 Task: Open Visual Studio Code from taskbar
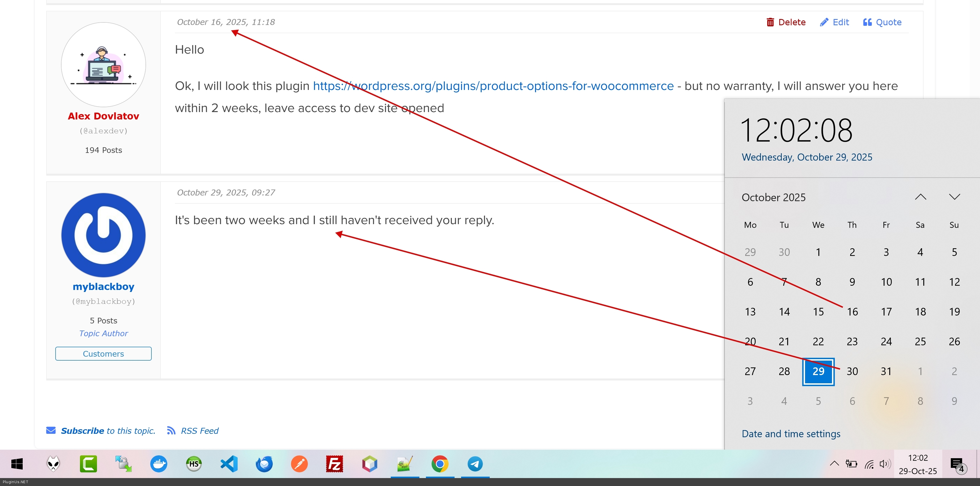pyautogui.click(x=229, y=464)
